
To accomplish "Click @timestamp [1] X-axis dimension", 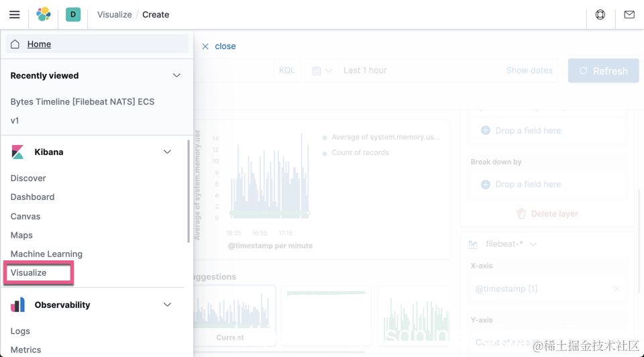I will tap(506, 289).
